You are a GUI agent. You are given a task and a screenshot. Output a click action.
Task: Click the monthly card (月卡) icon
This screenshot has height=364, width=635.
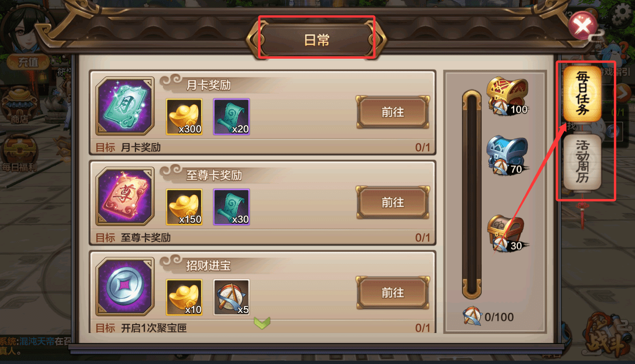(x=125, y=107)
